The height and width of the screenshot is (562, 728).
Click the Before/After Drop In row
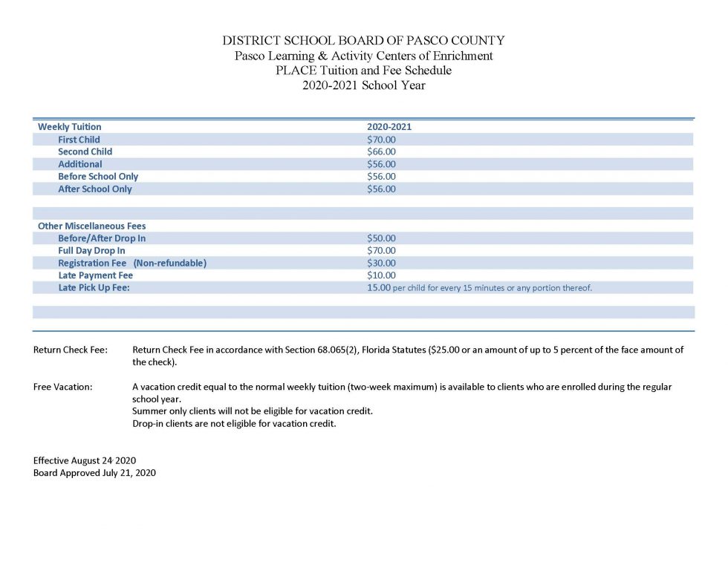point(102,238)
